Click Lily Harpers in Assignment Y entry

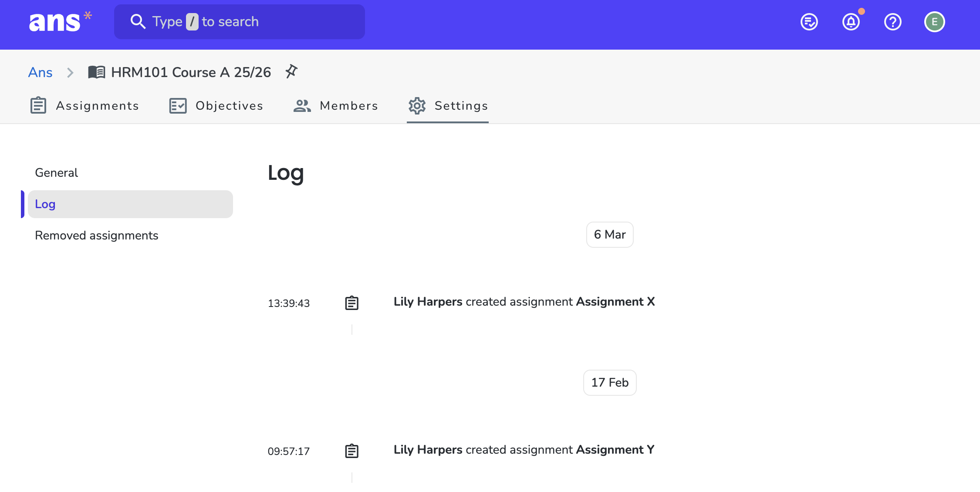[x=428, y=450]
